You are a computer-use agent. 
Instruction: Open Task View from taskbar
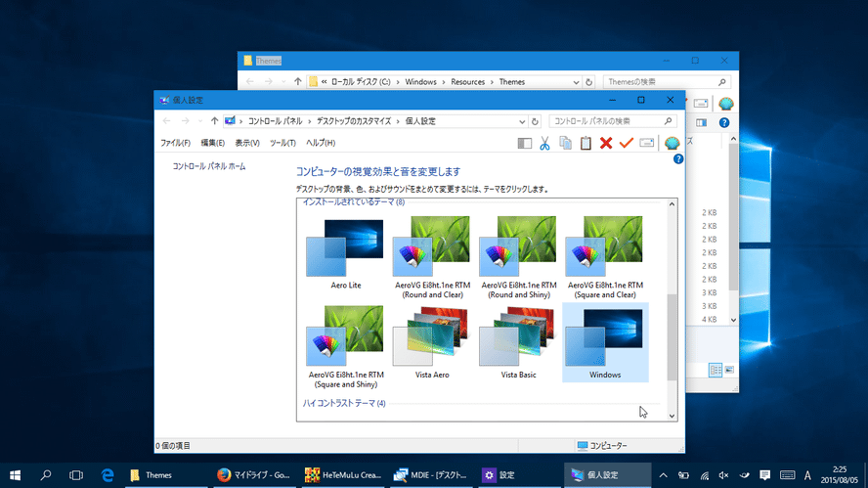tap(76, 475)
